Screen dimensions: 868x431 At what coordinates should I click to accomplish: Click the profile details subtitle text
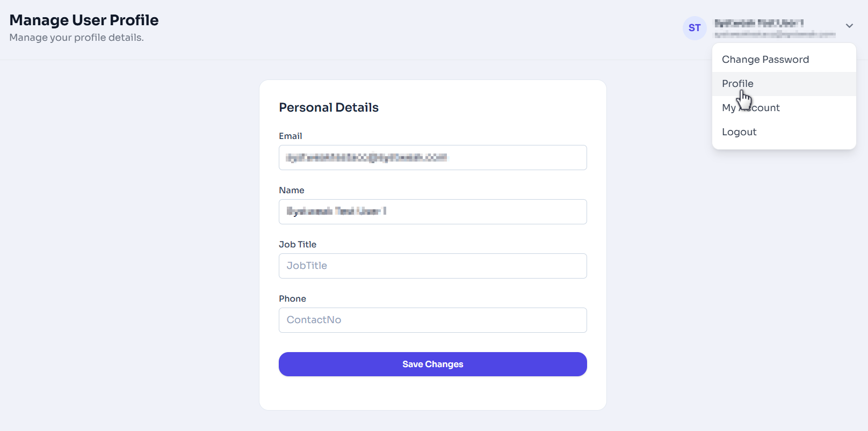click(77, 38)
